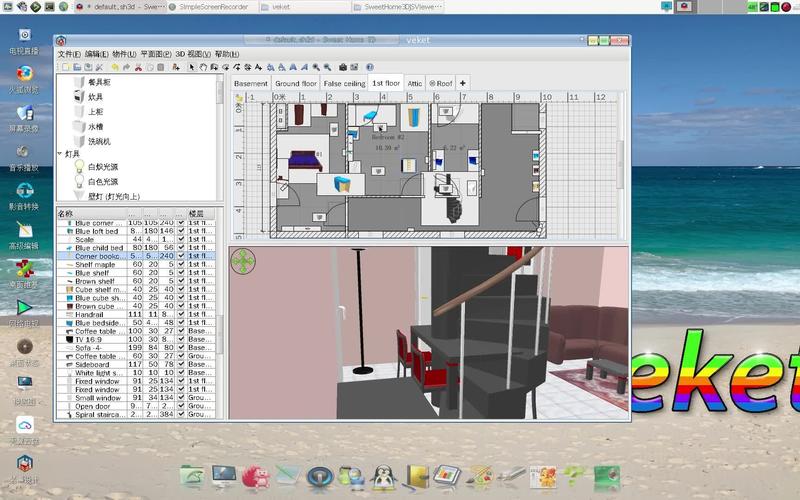Image resolution: width=800 pixels, height=500 pixels.
Task: Toggle visibility checkbox for Handrail row
Action: [181, 314]
